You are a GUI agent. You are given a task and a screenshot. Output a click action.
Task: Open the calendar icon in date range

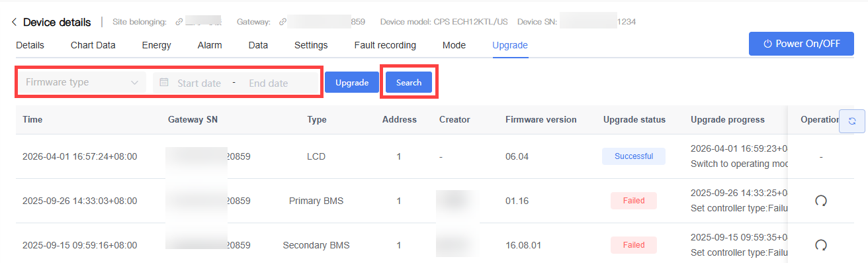(x=164, y=83)
